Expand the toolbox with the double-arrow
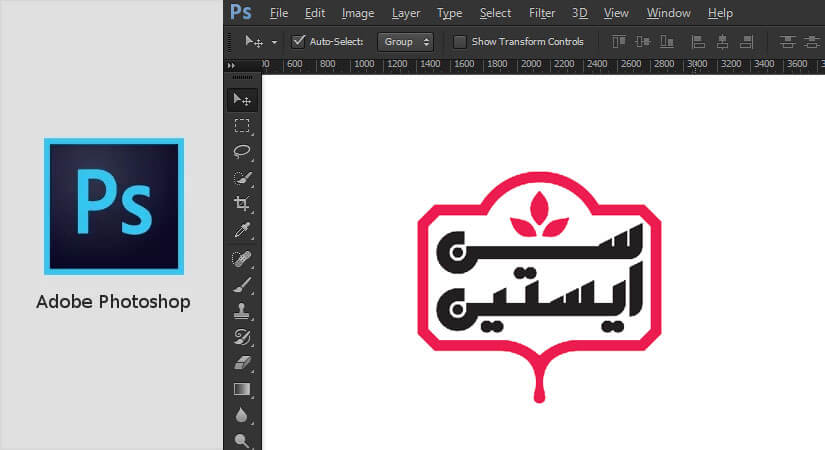Image resolution: width=825 pixels, height=450 pixels. [x=231, y=65]
